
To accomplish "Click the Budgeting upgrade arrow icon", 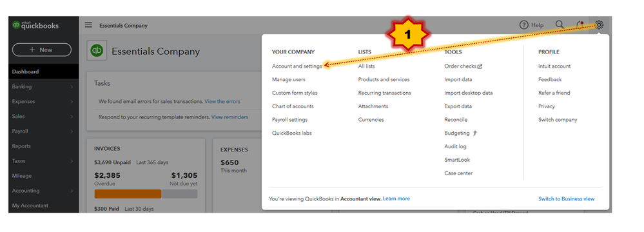I will click(475, 133).
